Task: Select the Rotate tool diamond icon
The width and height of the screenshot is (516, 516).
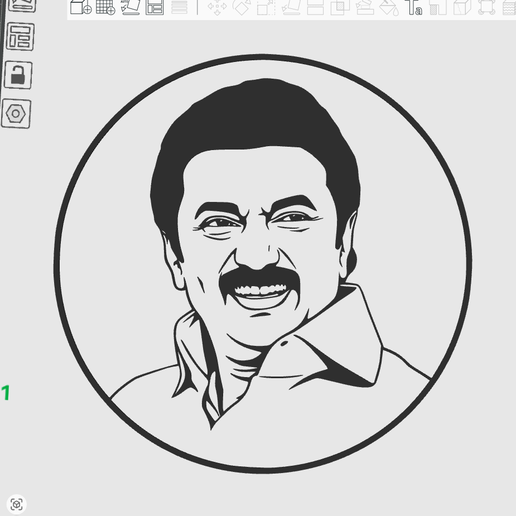Action: click(241, 7)
